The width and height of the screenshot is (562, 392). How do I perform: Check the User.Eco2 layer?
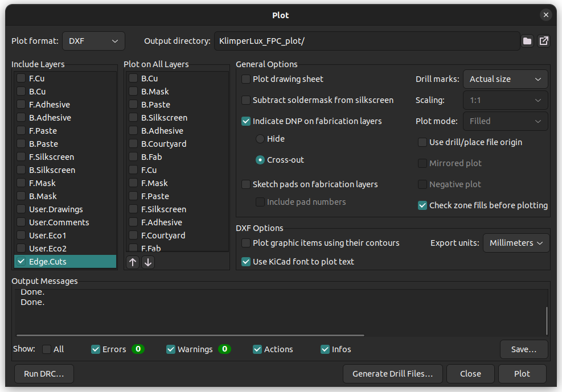[x=21, y=249]
